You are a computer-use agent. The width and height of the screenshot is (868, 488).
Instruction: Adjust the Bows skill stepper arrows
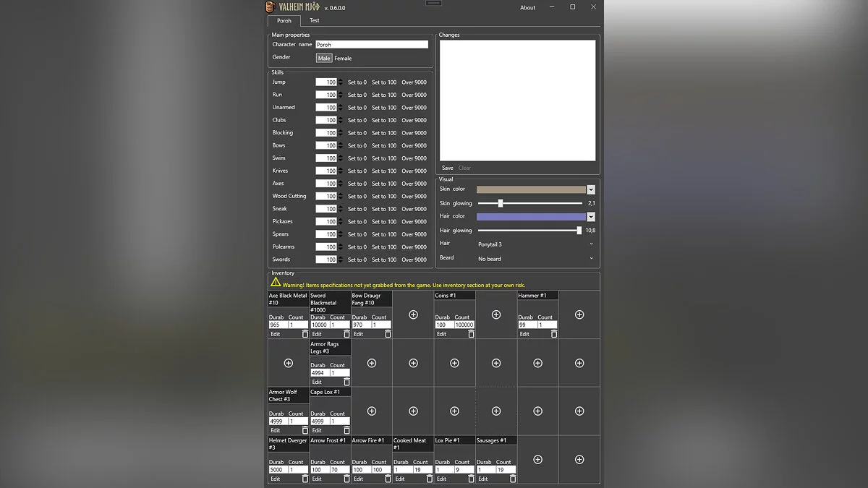(x=340, y=145)
